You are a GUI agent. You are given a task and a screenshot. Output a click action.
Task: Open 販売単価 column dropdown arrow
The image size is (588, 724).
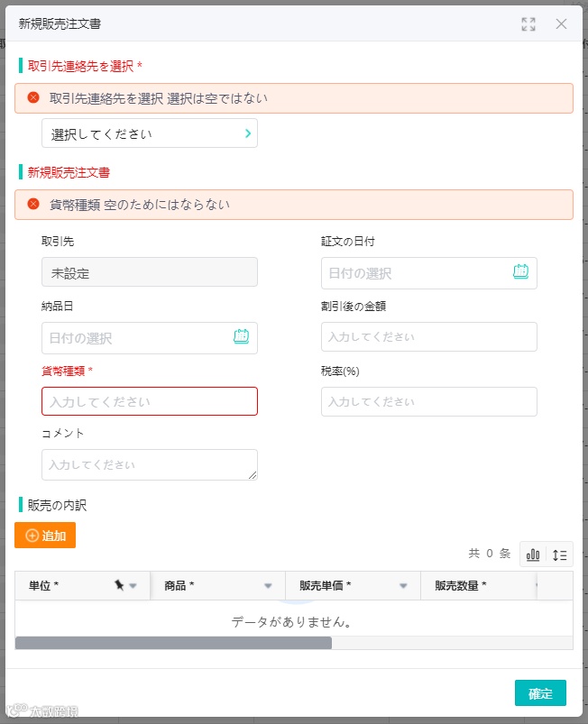pyautogui.click(x=403, y=586)
